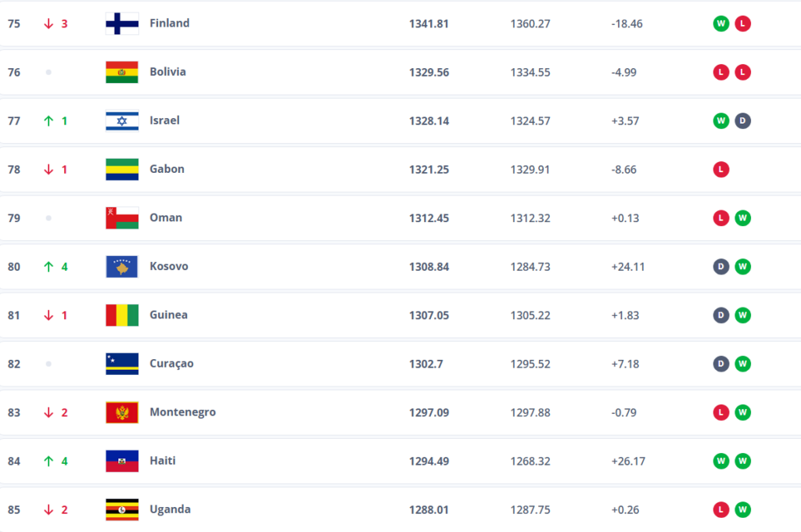Viewport: 801px width, 532px height.
Task: Click Israel's grey D result badge
Action: tap(743, 120)
